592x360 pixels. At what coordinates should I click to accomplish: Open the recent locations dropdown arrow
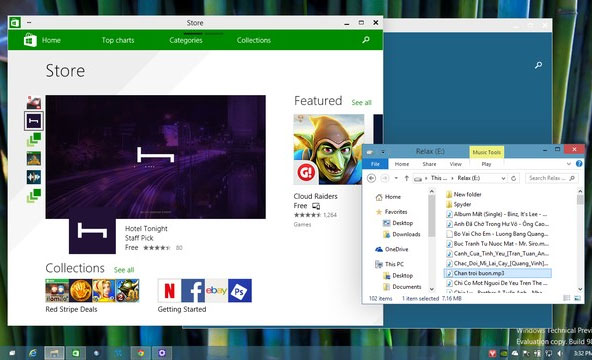tap(396, 178)
